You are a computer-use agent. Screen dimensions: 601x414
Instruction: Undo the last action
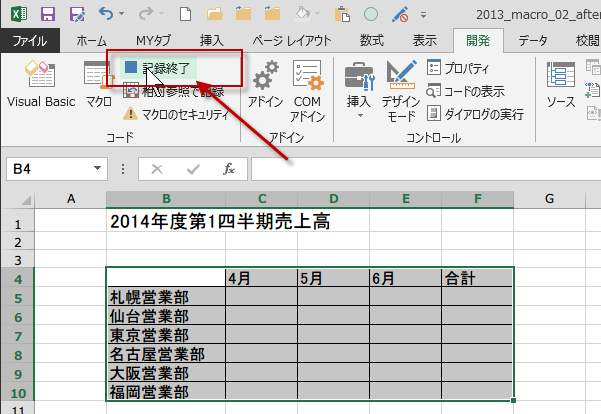pos(106,14)
